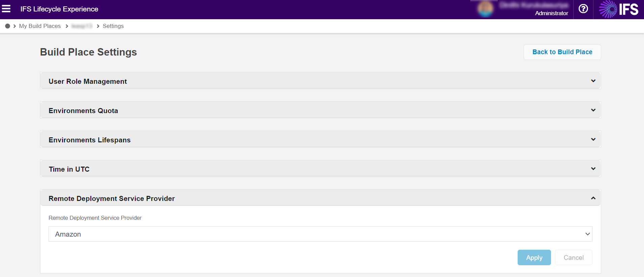Open the Amazon provider dropdown
This screenshot has height=277, width=644.
(x=320, y=234)
